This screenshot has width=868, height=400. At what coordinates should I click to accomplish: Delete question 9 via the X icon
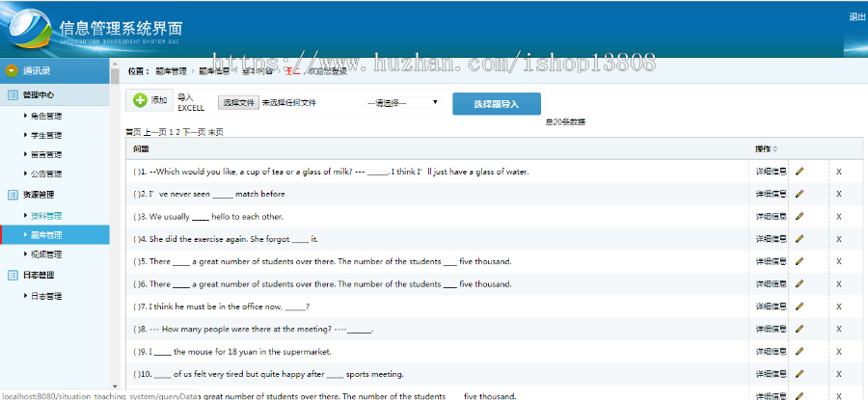pos(839,352)
